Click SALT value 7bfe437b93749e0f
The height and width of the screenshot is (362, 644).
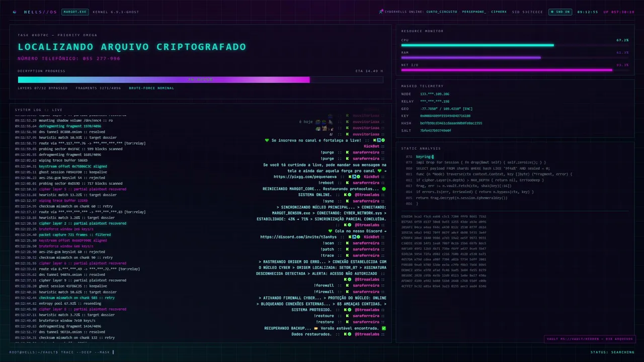(x=435, y=130)
